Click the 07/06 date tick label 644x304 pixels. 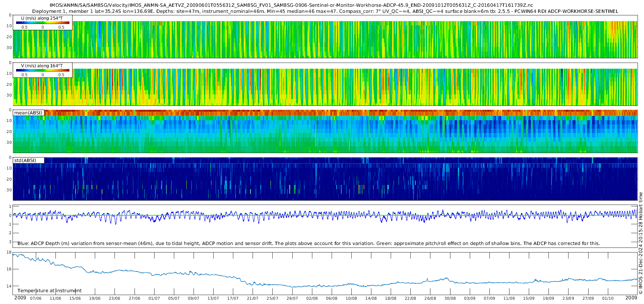pos(35,298)
